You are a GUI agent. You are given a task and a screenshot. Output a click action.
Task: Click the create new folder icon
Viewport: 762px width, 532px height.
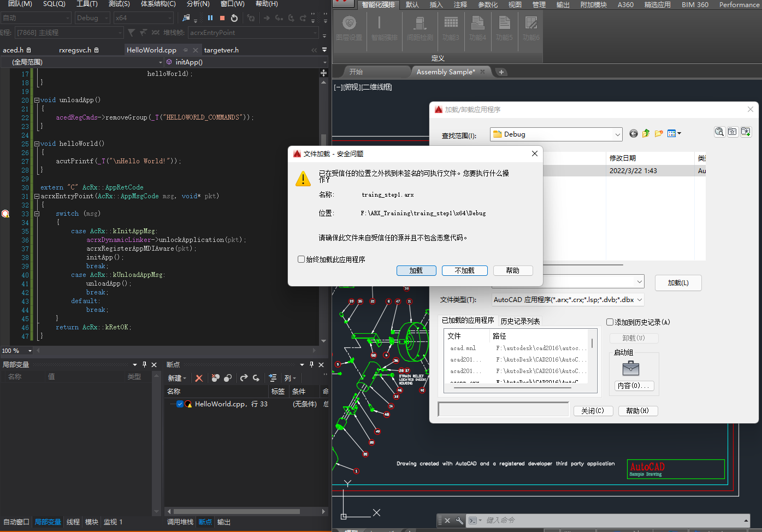point(659,134)
